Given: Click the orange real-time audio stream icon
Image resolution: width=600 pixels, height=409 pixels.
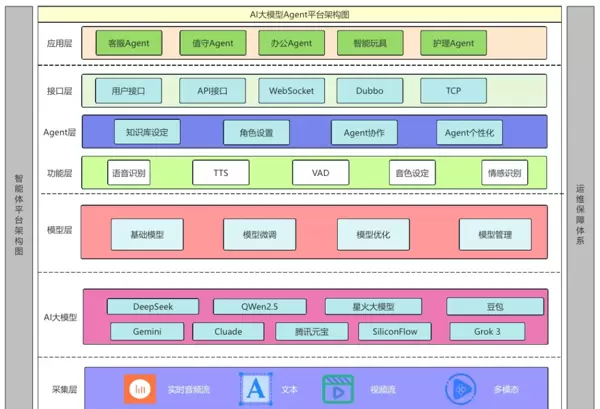Looking at the screenshot, I should tap(140, 388).
